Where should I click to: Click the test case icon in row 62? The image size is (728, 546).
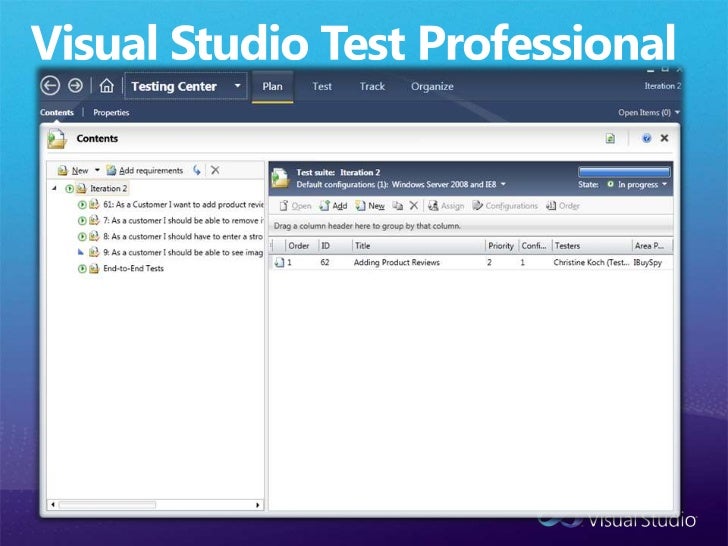click(279, 262)
